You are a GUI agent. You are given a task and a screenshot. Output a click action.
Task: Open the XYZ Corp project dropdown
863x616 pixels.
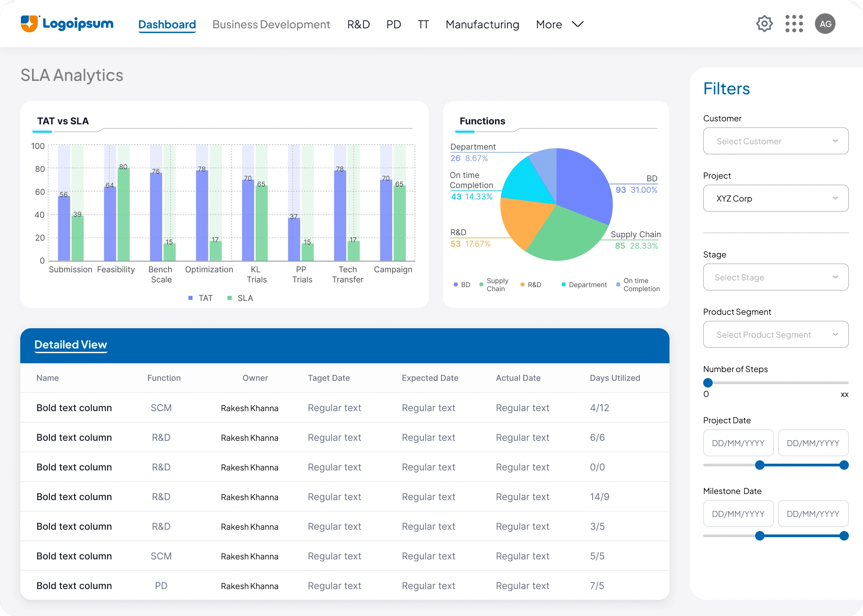pos(775,198)
